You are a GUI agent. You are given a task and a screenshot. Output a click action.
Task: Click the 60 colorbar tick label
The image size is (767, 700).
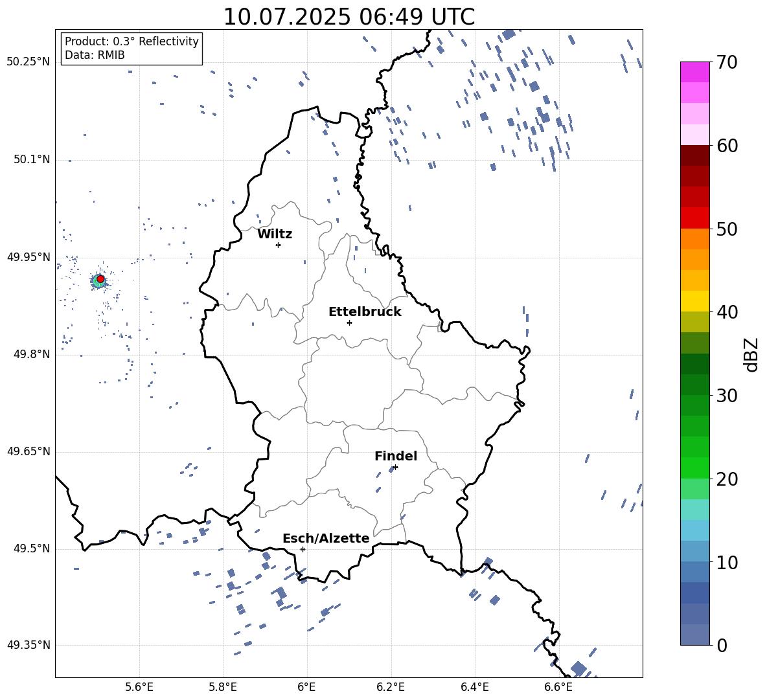727,146
